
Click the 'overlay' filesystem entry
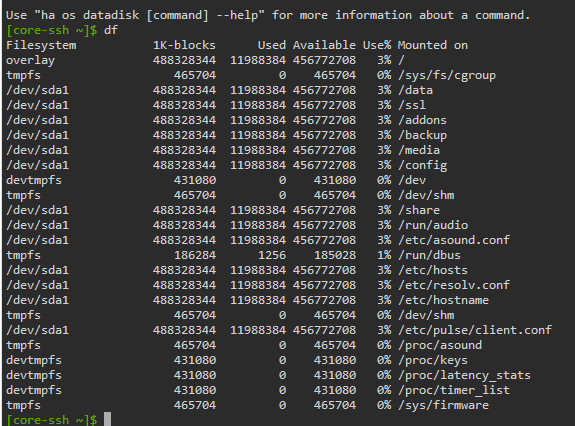pos(30,60)
